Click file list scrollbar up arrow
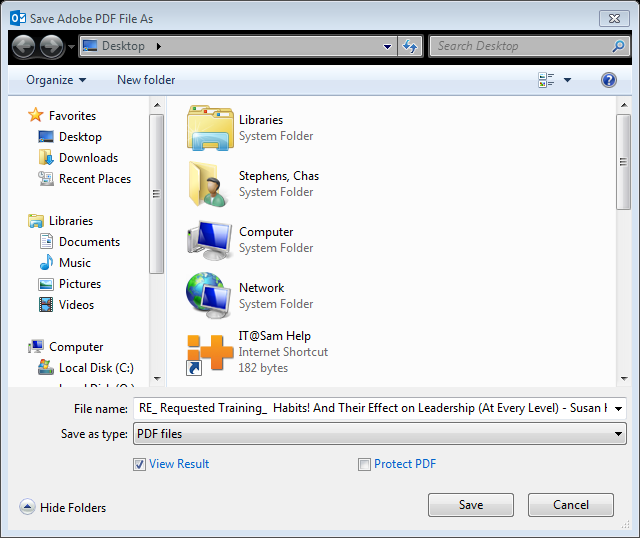Image resolution: width=640 pixels, height=538 pixels. (x=624, y=105)
